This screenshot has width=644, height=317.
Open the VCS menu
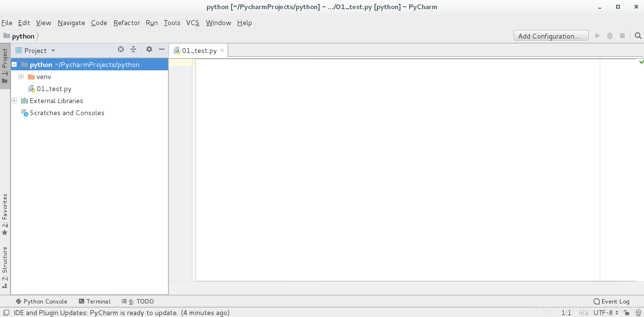193,23
